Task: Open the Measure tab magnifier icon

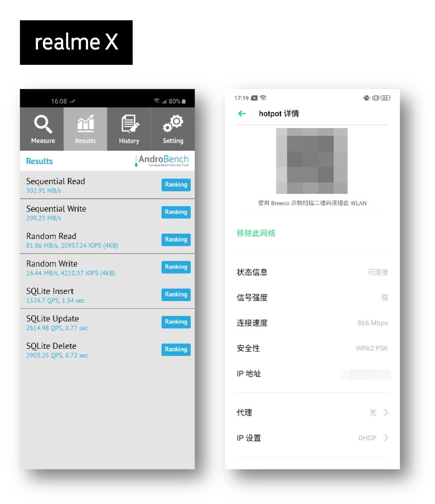Action: (x=43, y=124)
